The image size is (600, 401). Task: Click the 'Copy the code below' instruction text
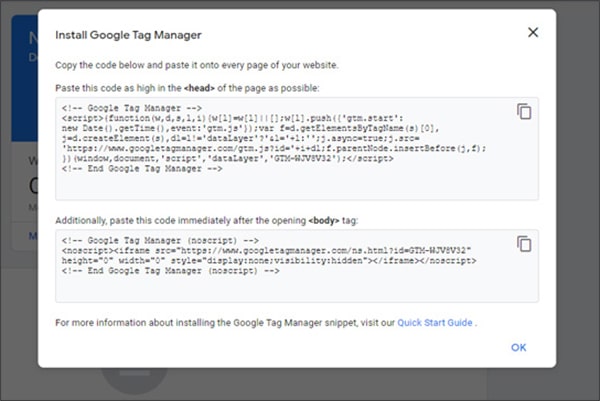click(197, 65)
